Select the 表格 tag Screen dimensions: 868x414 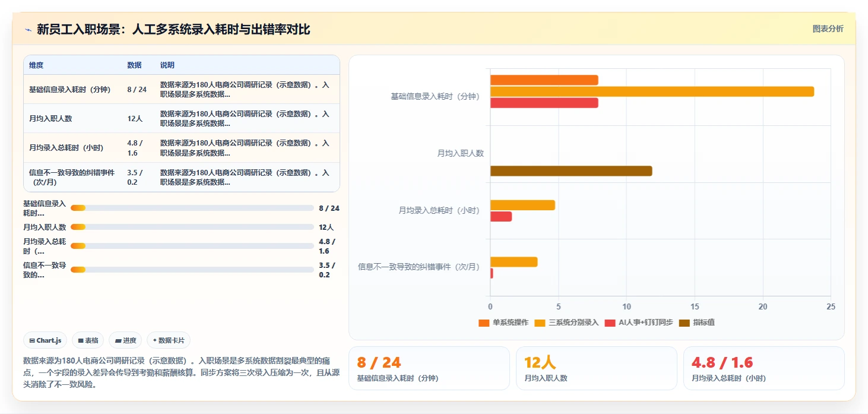[88, 340]
